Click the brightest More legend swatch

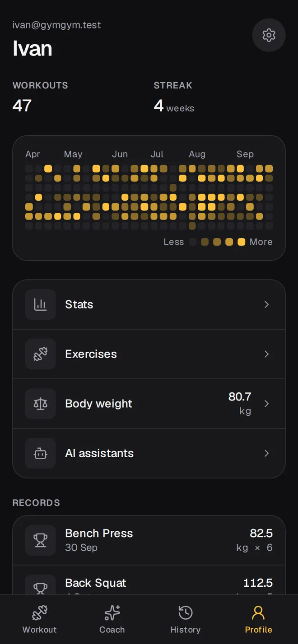(242, 242)
